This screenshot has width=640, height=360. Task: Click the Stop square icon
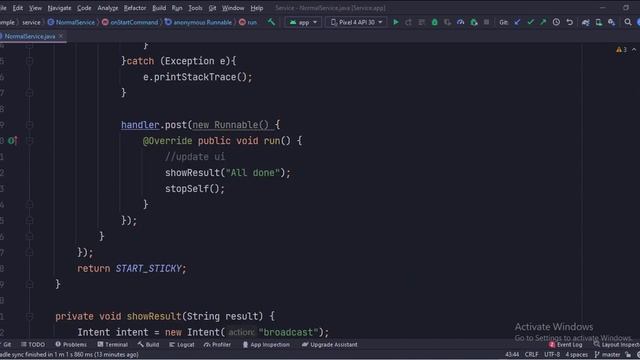coord(486,22)
